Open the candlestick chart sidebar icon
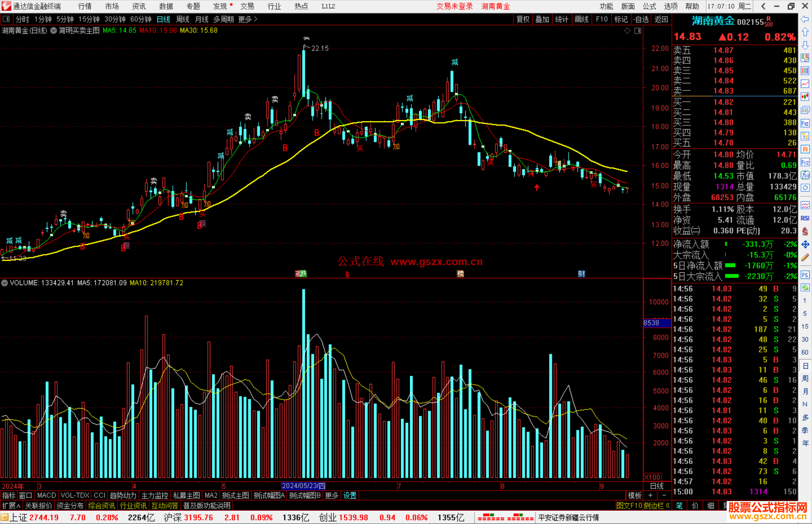The height and width of the screenshot is (524, 812). point(805,97)
